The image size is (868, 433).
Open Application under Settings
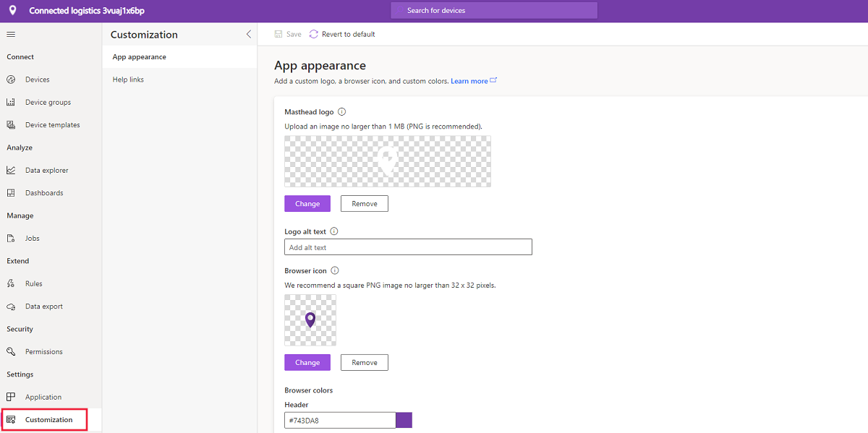tap(43, 397)
